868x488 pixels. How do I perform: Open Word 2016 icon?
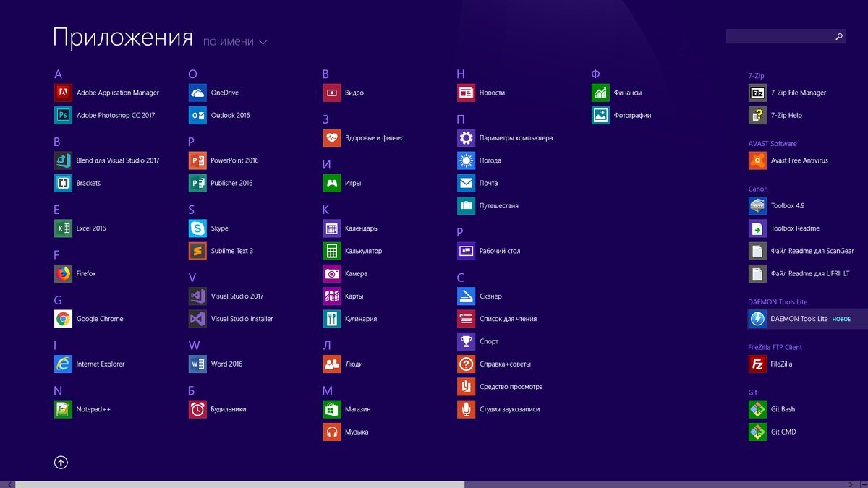pos(198,364)
